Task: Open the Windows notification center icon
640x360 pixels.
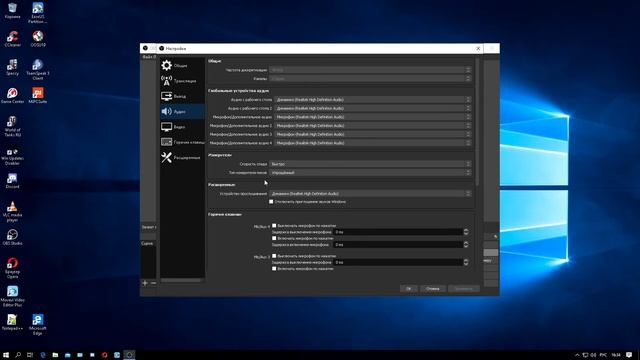Action: 629,355
